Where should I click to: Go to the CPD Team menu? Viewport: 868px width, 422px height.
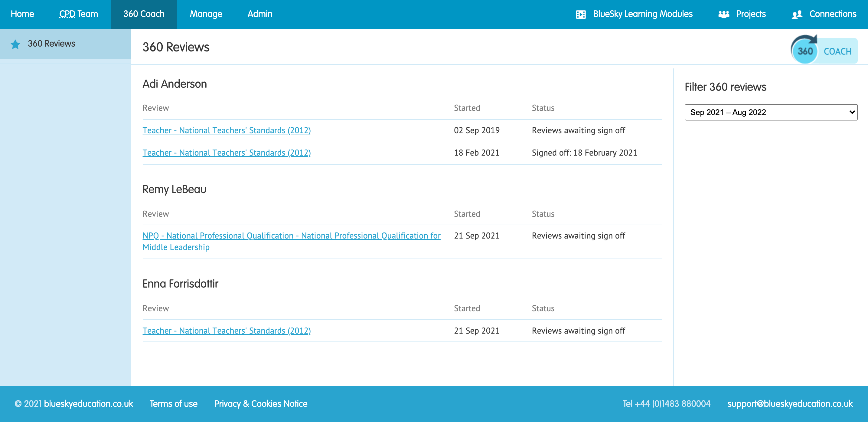tap(79, 14)
